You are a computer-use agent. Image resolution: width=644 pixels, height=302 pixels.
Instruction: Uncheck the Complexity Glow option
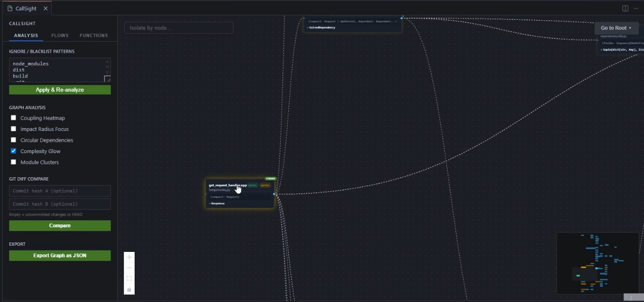tap(13, 151)
